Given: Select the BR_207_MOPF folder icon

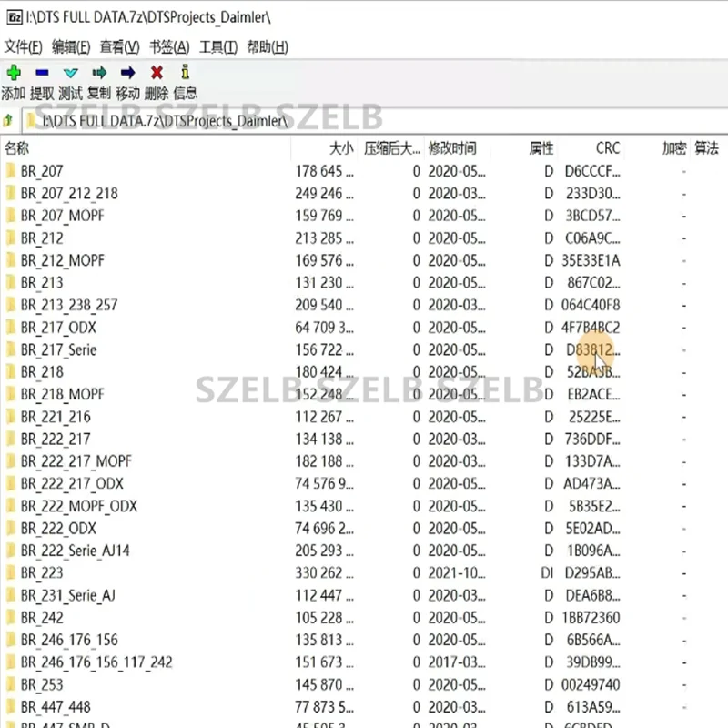Looking at the screenshot, I should (x=10, y=216).
